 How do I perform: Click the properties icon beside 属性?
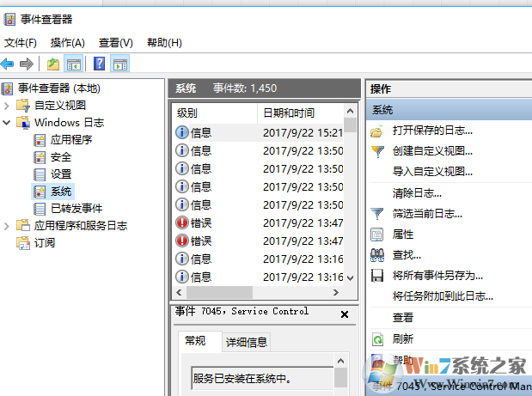tap(377, 235)
